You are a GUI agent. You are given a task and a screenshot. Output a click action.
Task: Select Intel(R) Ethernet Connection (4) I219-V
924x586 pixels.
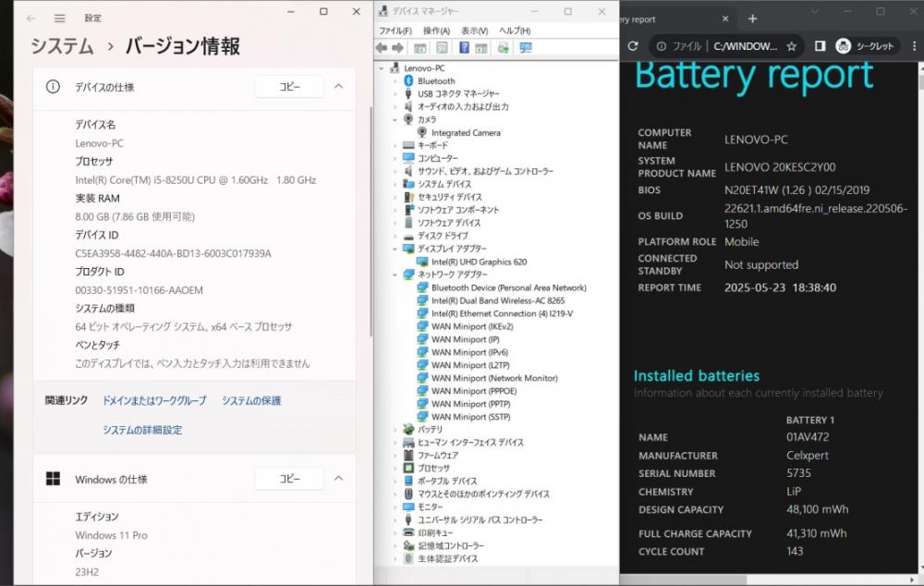[502, 313]
